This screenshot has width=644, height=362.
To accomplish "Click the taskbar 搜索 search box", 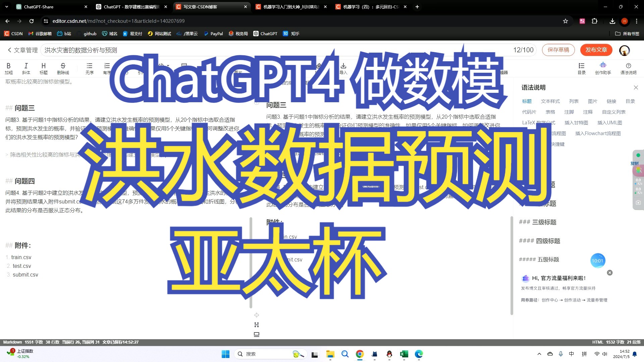I will click(x=270, y=354).
